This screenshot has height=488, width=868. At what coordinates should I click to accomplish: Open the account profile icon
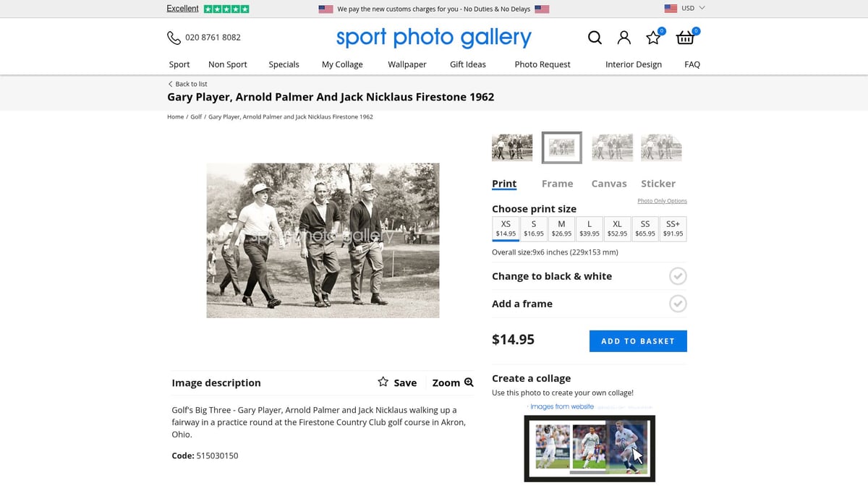coord(624,38)
